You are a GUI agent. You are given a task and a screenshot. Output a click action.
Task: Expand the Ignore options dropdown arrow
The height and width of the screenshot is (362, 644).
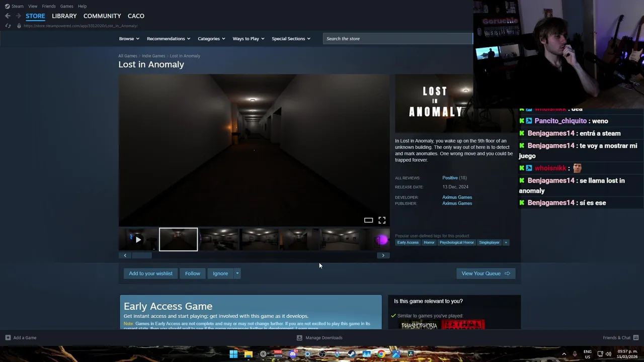point(237,274)
